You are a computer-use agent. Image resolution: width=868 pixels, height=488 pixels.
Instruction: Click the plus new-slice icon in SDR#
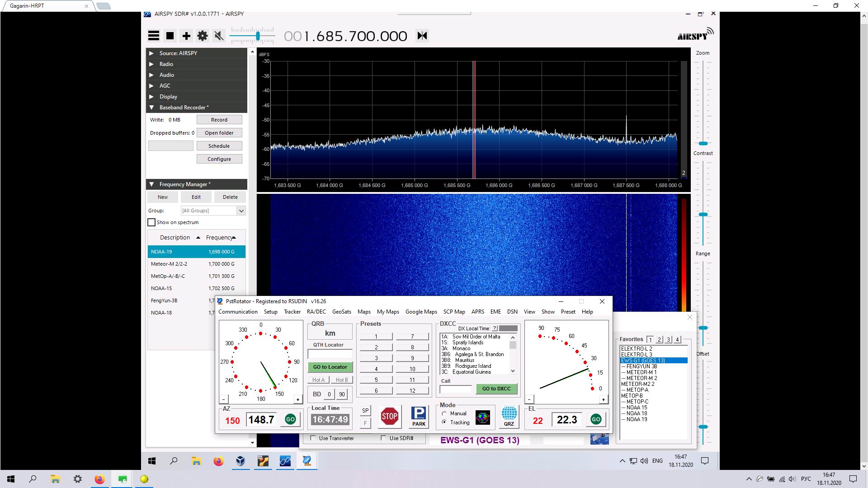pyautogui.click(x=186, y=36)
